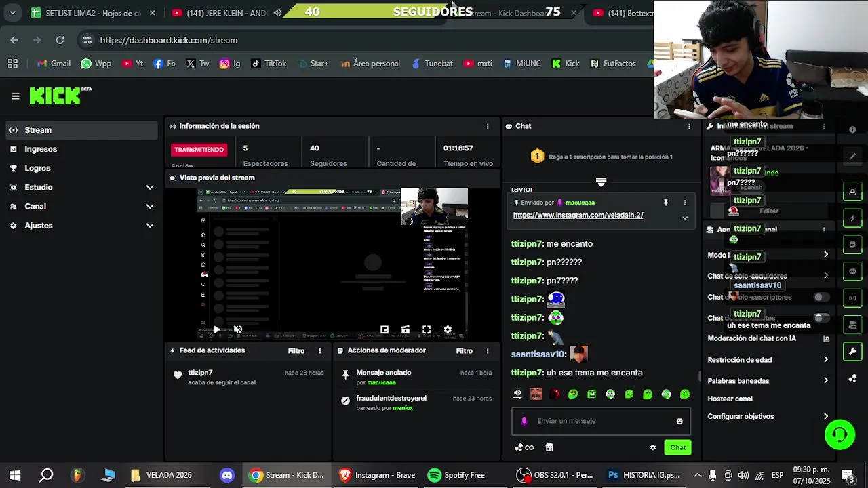Click the pencil edit icon in right rail
The height and width of the screenshot is (488, 868).
852,157
